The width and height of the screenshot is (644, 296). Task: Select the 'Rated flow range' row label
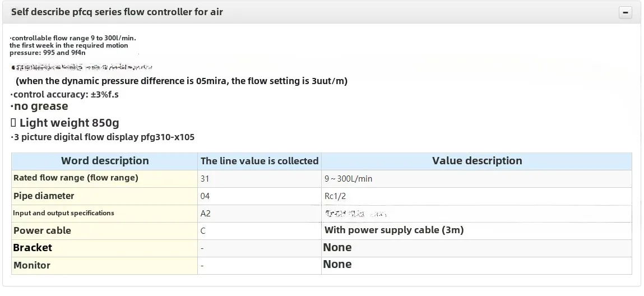point(76,178)
